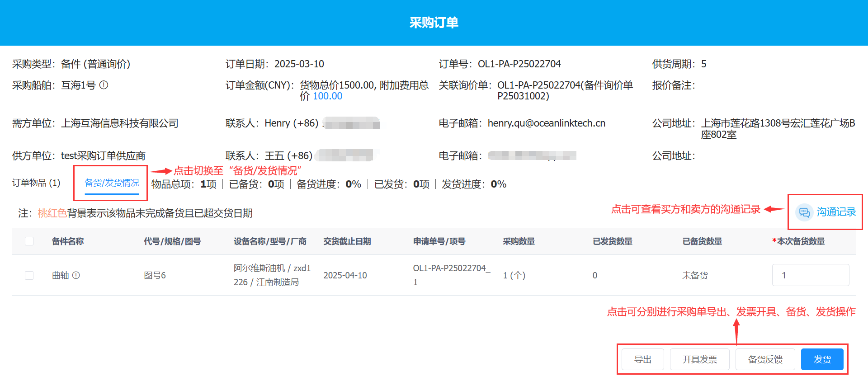Click the supplier name test采购订单供应商
The image size is (868, 381).
coord(103,156)
